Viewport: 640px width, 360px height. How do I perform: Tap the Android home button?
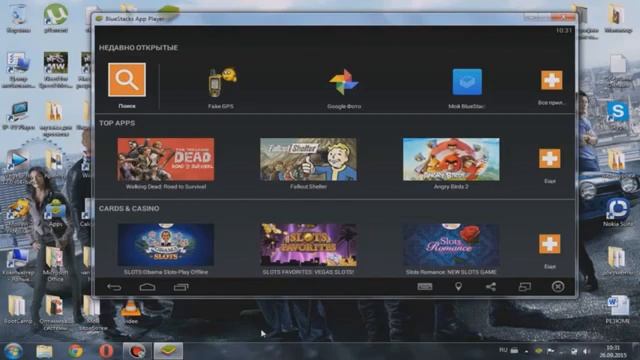coord(147,287)
